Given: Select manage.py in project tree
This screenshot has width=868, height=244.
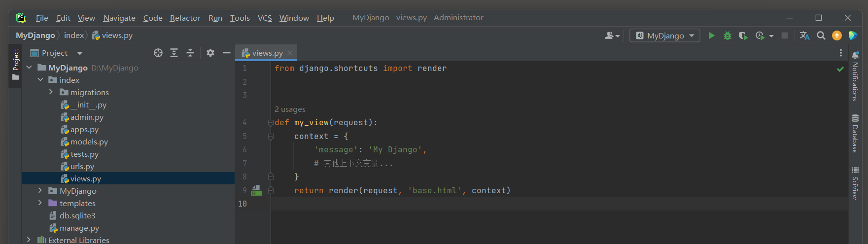Looking at the screenshot, I should (x=74, y=228).
